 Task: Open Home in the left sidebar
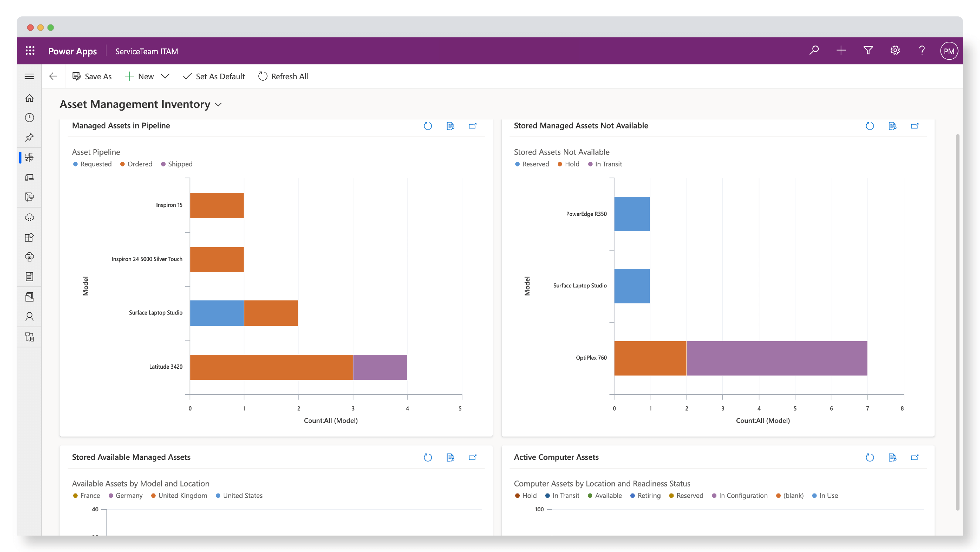29,98
